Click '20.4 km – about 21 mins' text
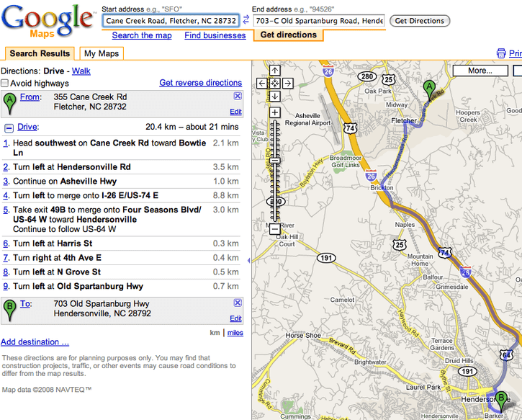This screenshot has height=420, width=522. coord(192,127)
